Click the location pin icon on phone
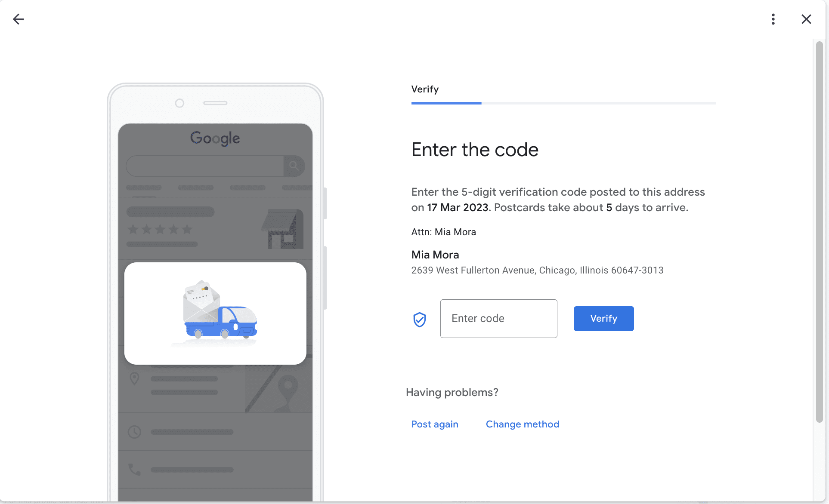 [x=134, y=378]
